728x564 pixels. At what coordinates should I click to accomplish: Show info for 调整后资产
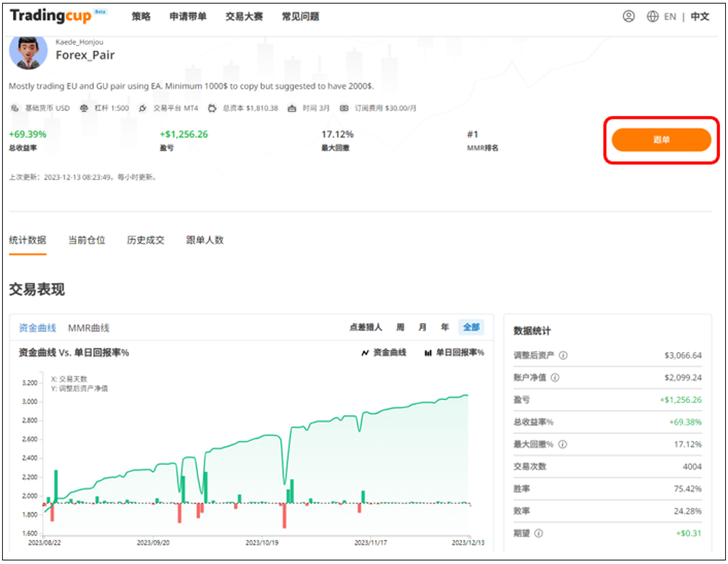click(564, 355)
